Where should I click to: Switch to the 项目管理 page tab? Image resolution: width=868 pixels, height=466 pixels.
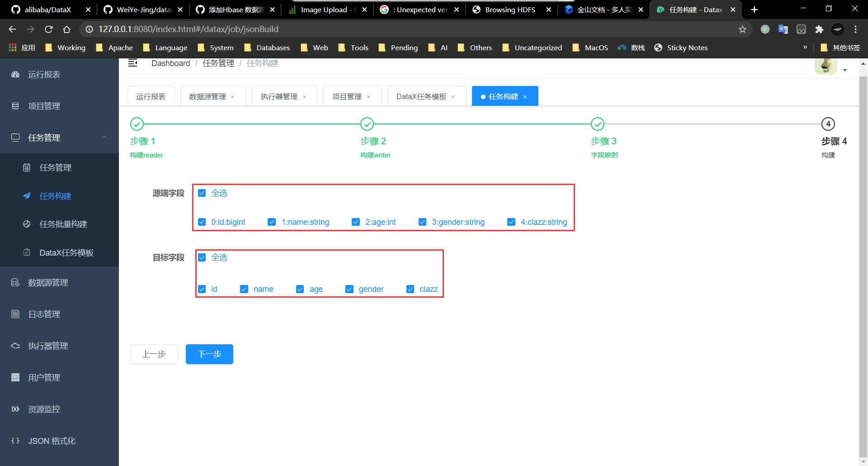pyautogui.click(x=347, y=96)
